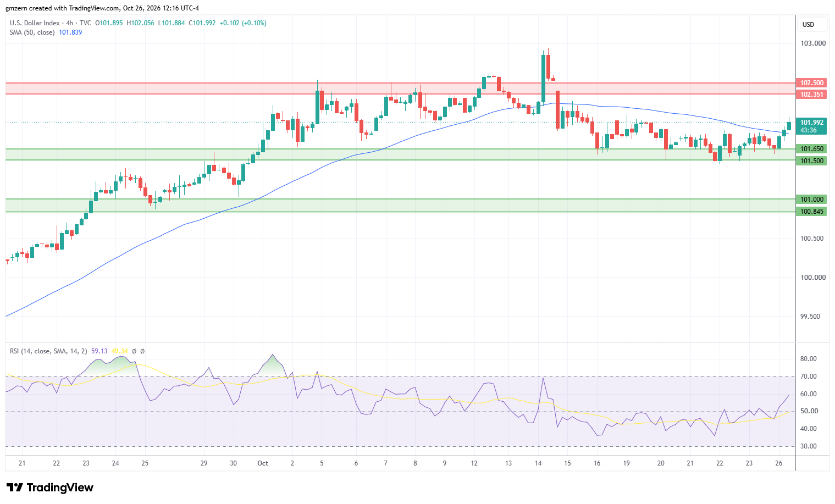
Task: Click the RSI 70.00 axis tick
Action: tap(809, 376)
